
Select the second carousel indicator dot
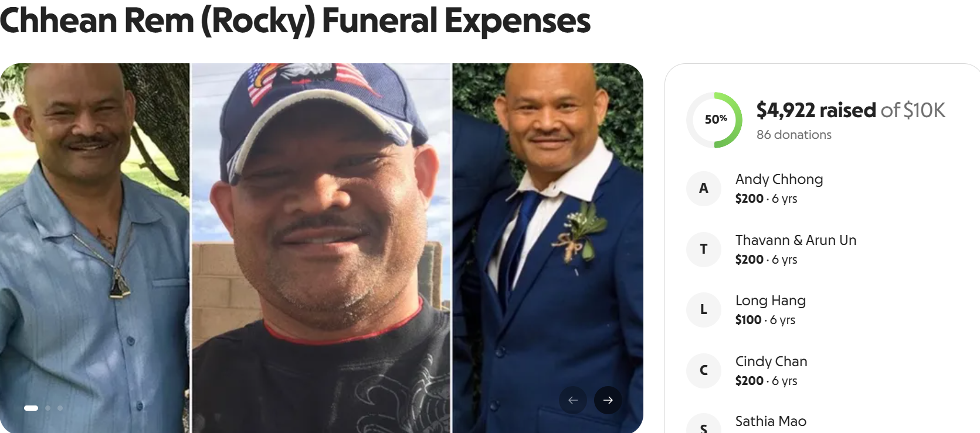pyautogui.click(x=48, y=408)
